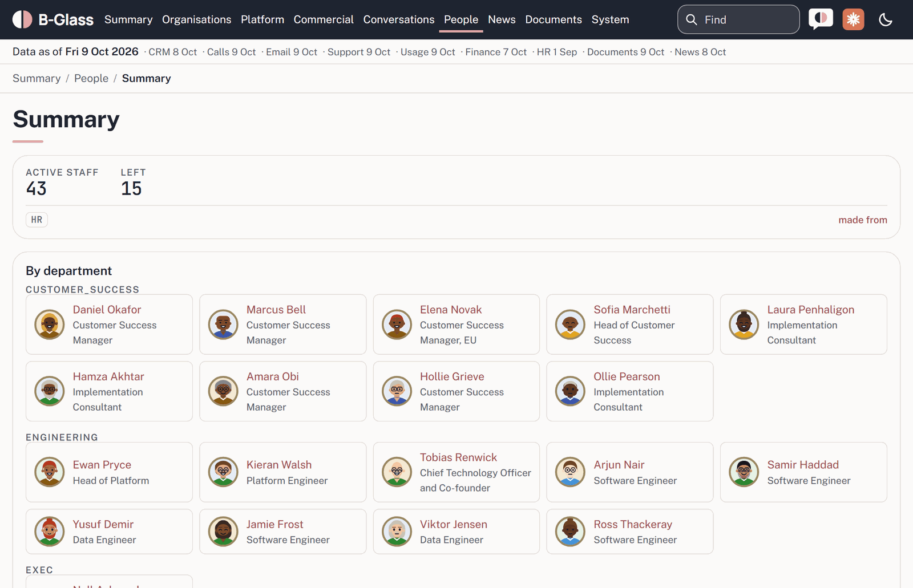
Task: Click Sofia Marchetti's avatar icon
Action: (570, 325)
